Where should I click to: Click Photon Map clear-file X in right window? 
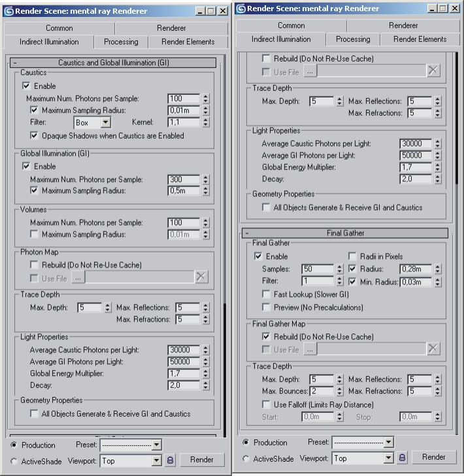point(433,71)
